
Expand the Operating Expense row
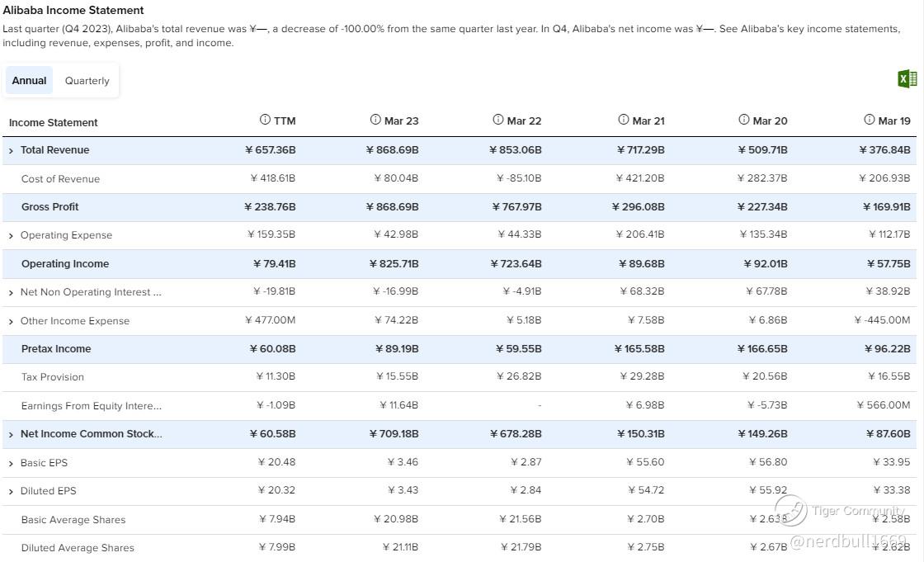(11, 236)
